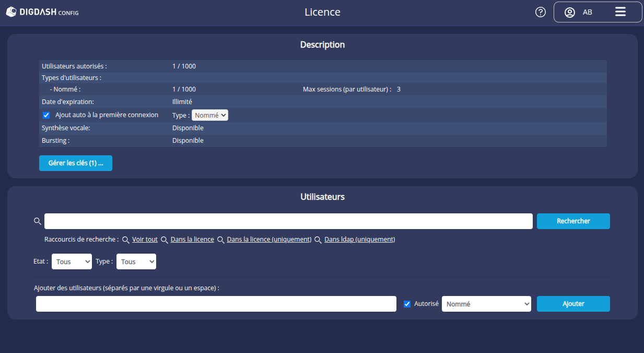
Task: Click magnifier icon beside search field
Action: tap(37, 221)
